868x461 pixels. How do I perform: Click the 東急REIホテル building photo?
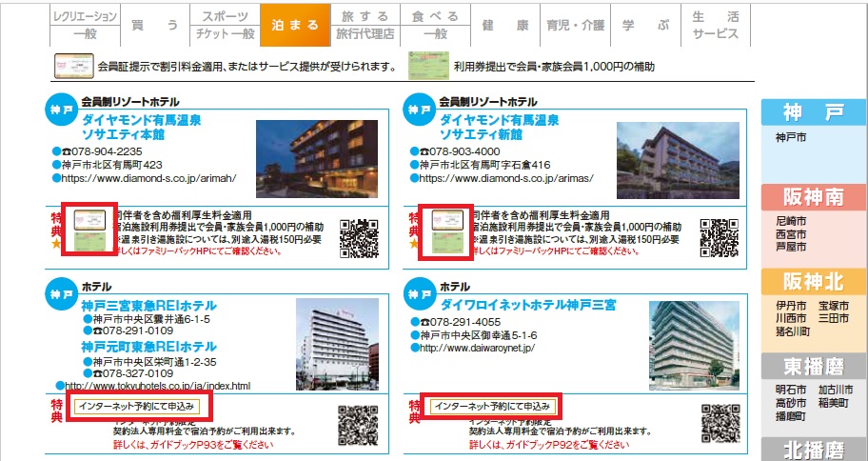(338, 344)
